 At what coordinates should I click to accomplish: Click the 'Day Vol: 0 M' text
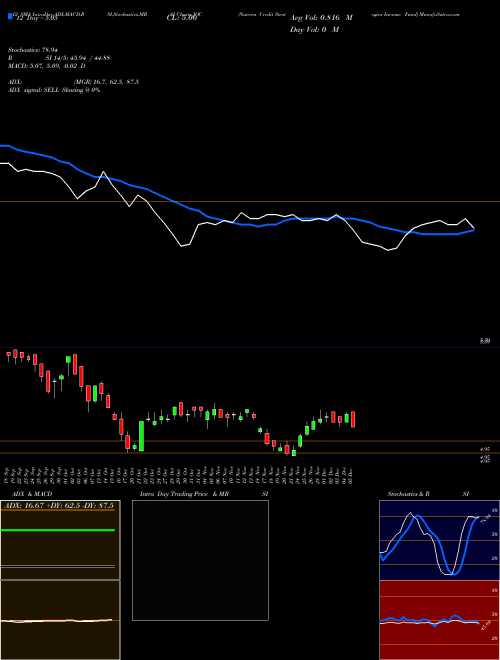click(x=314, y=30)
